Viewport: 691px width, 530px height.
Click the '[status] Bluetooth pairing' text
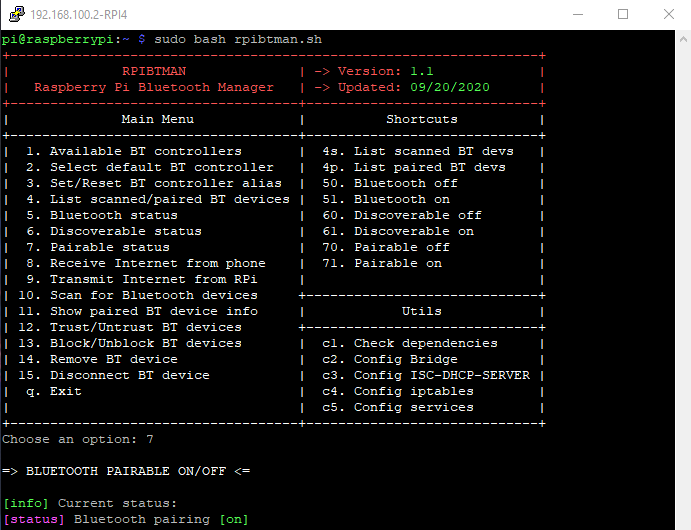pyautogui.click(x=106, y=519)
